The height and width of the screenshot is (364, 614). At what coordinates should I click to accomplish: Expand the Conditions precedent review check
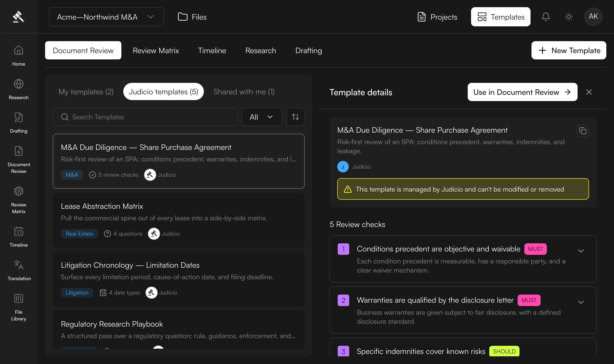click(x=580, y=251)
